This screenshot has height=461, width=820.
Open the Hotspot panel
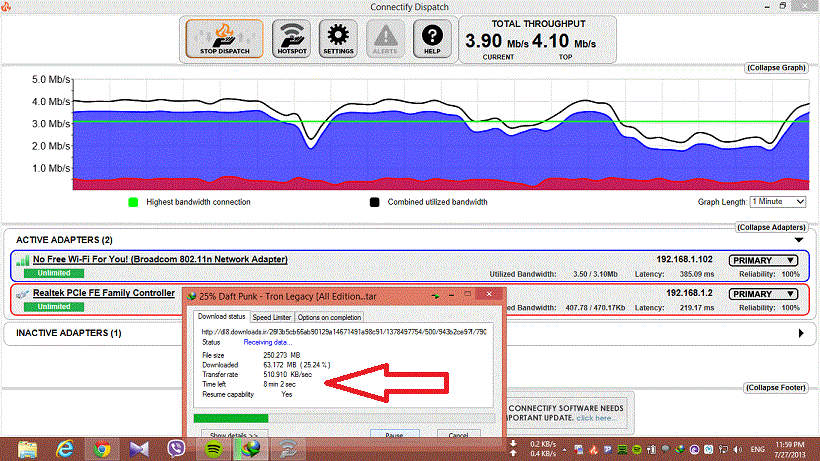point(291,39)
